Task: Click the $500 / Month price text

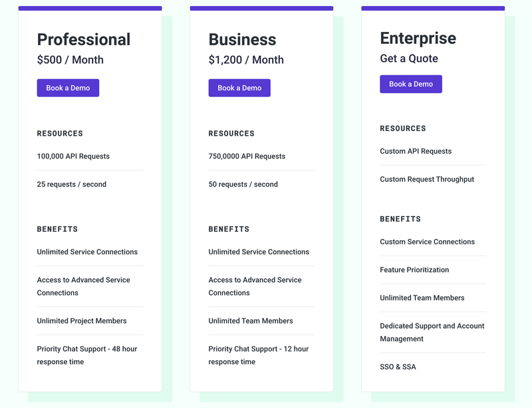Action: pos(70,60)
